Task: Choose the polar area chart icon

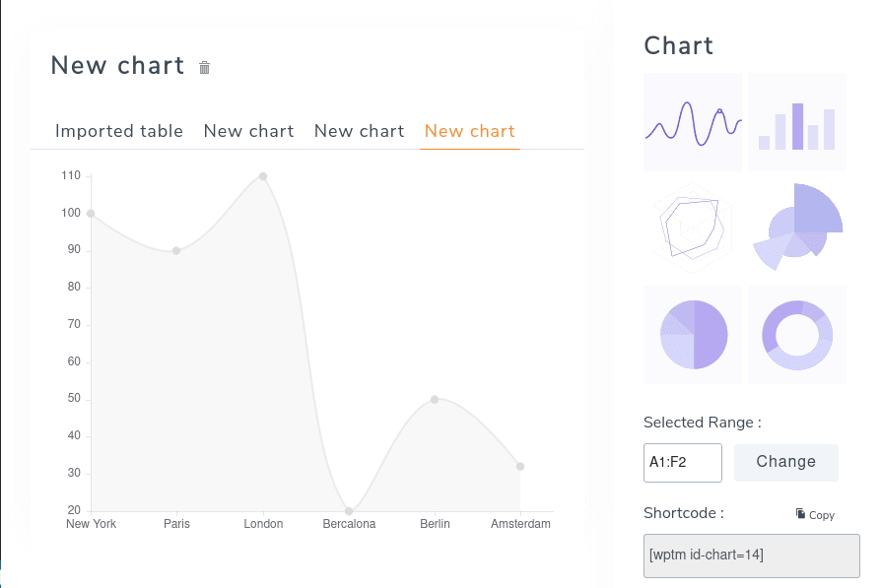Action: (x=797, y=228)
